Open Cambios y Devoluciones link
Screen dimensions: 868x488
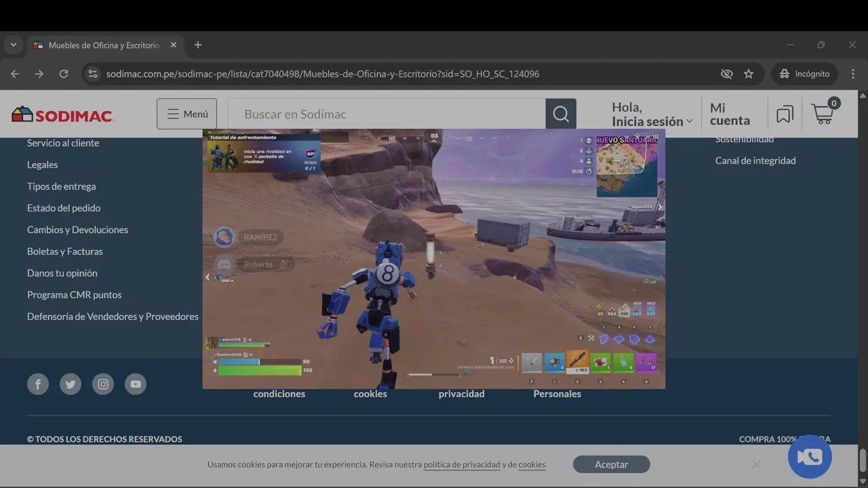point(78,230)
